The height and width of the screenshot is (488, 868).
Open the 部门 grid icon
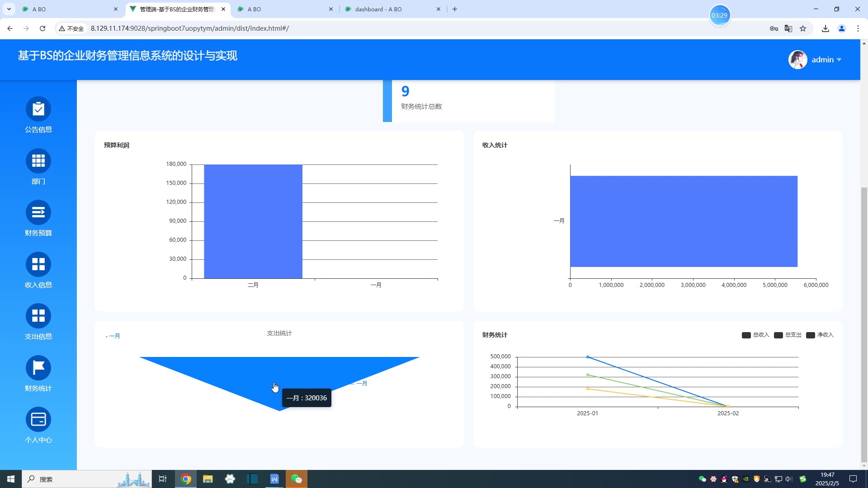coord(38,161)
